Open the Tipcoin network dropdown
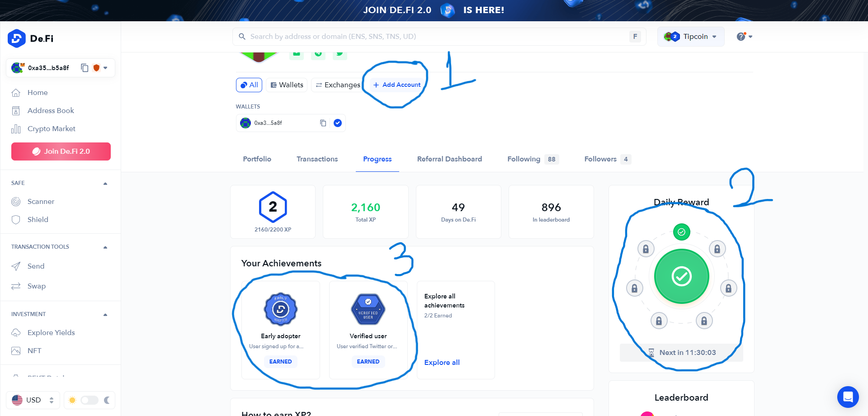 [x=691, y=37]
